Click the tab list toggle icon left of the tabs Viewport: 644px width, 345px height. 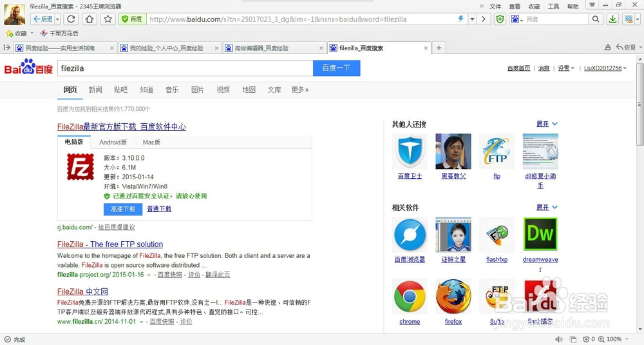[x=6, y=48]
